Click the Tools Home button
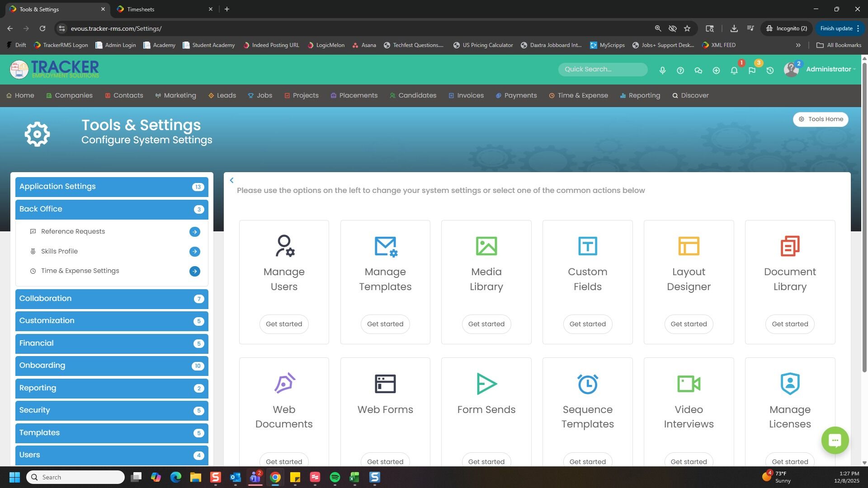This screenshot has height=488, width=868. coord(821,119)
